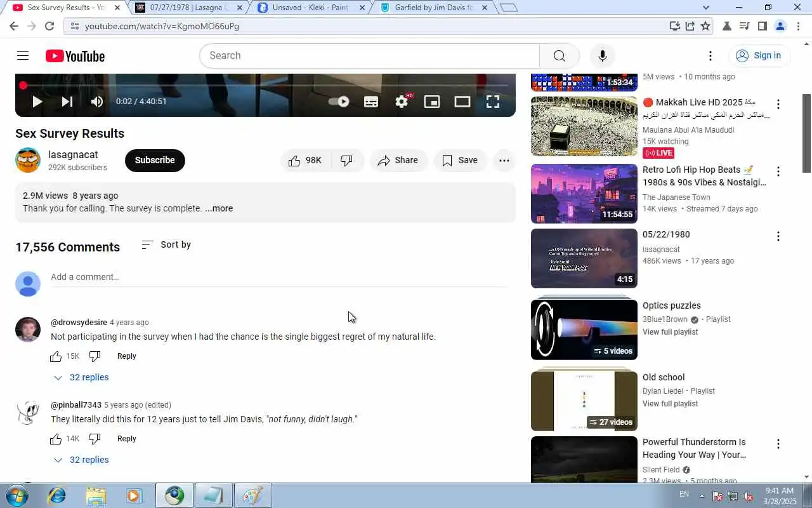Screen dimensions: 812x508
Task: Expand 32 replies under @pinball7343
Action: pos(81,460)
